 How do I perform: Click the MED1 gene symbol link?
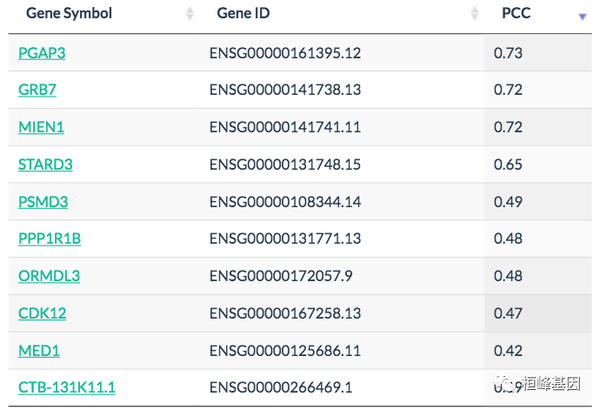38,350
